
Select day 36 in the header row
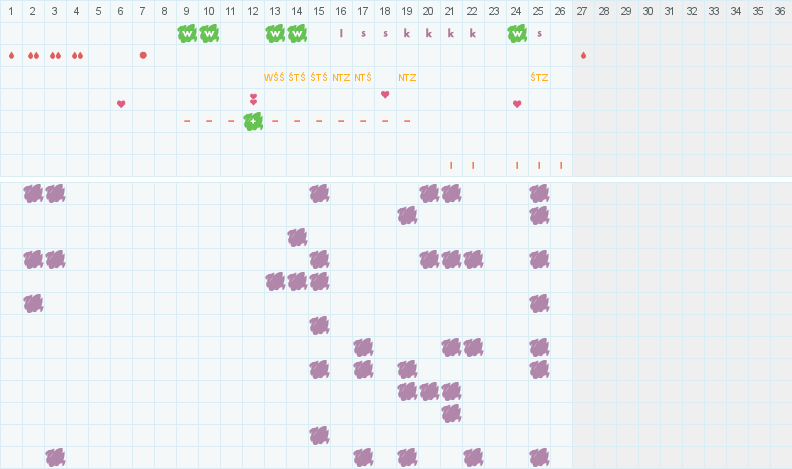tap(781, 11)
